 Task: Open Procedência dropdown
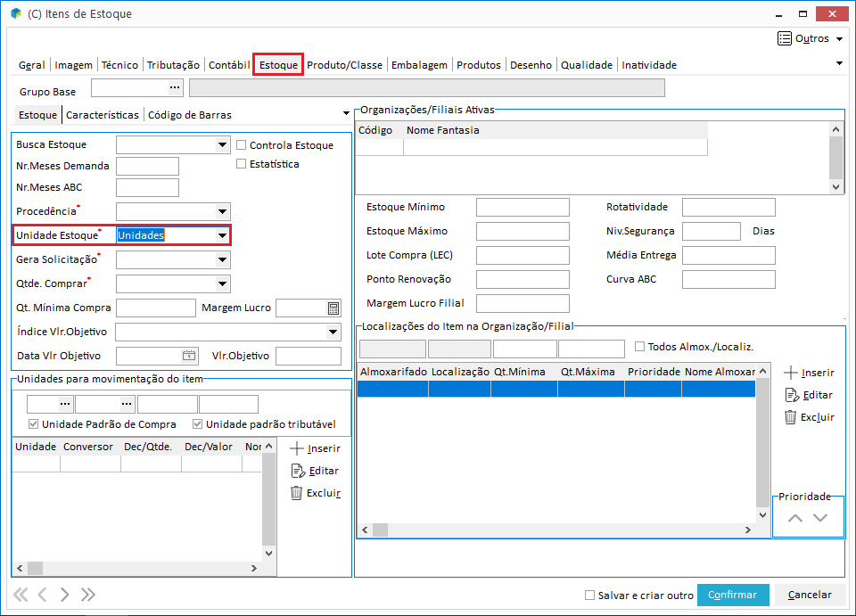coord(222,211)
